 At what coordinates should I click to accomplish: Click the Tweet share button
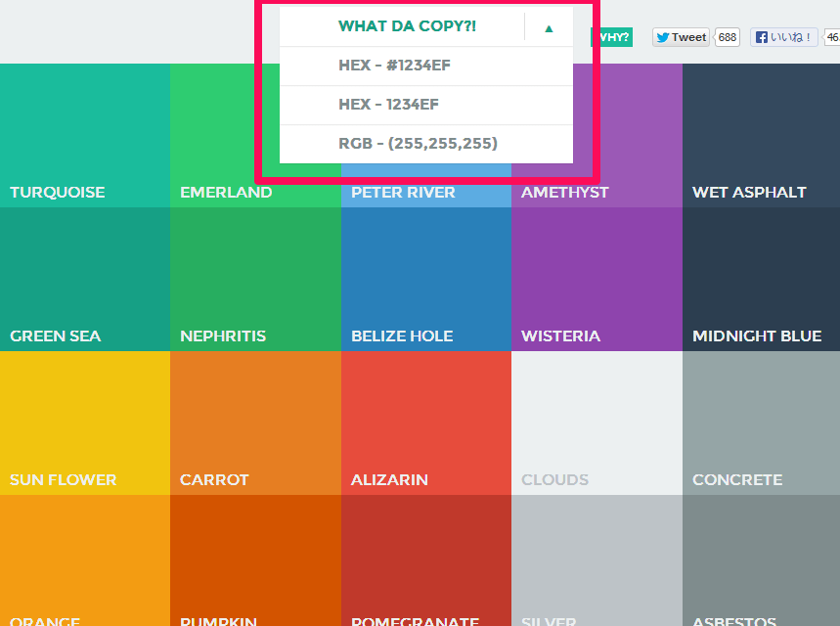pyautogui.click(x=680, y=37)
